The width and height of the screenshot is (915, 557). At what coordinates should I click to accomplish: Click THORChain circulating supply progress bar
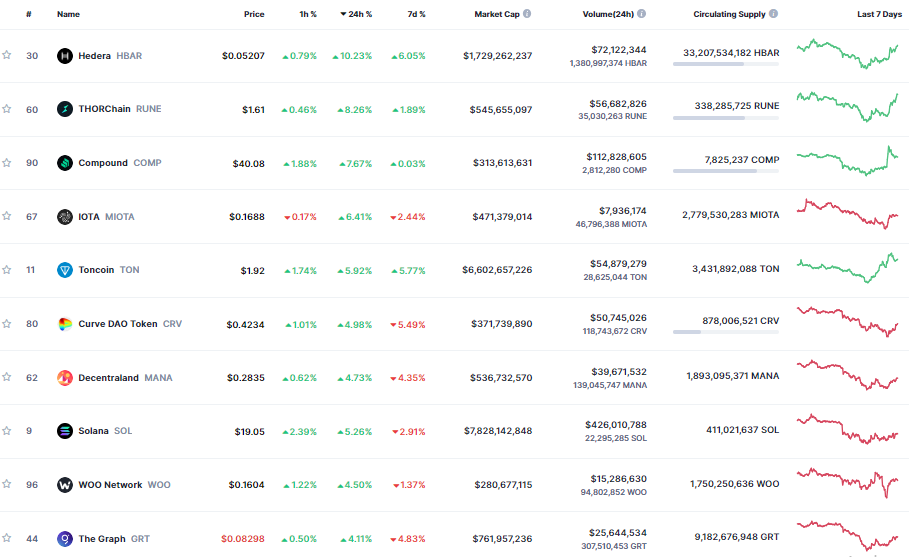coord(725,118)
